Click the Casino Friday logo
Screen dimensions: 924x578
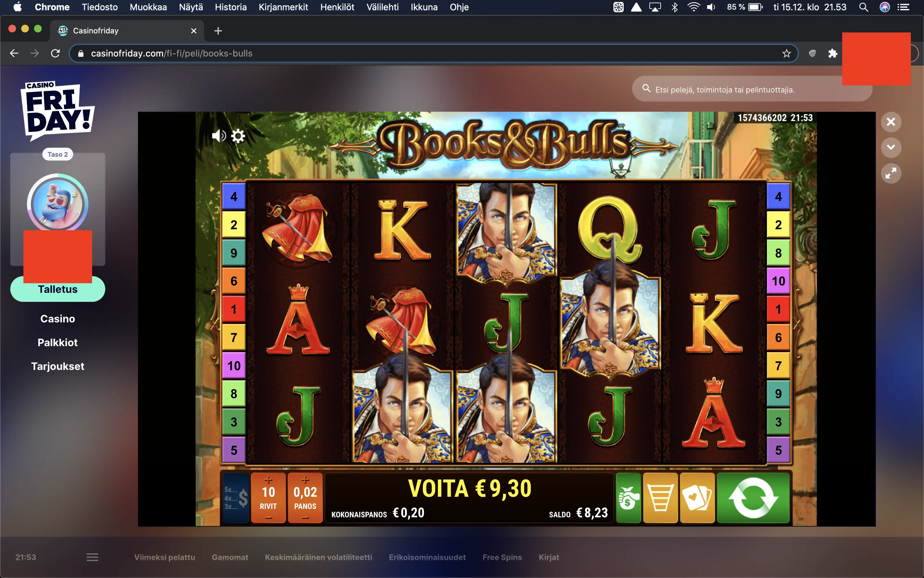57,111
